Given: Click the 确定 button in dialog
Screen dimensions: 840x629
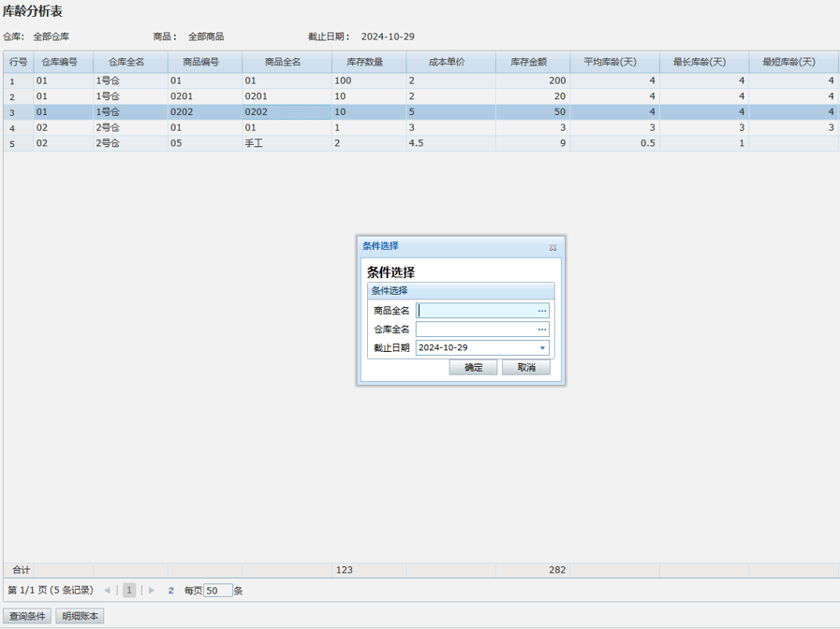Looking at the screenshot, I should point(473,368).
